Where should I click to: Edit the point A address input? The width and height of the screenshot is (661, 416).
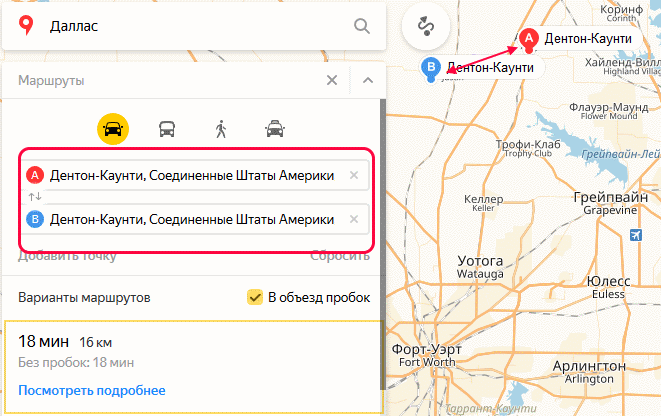(x=192, y=175)
